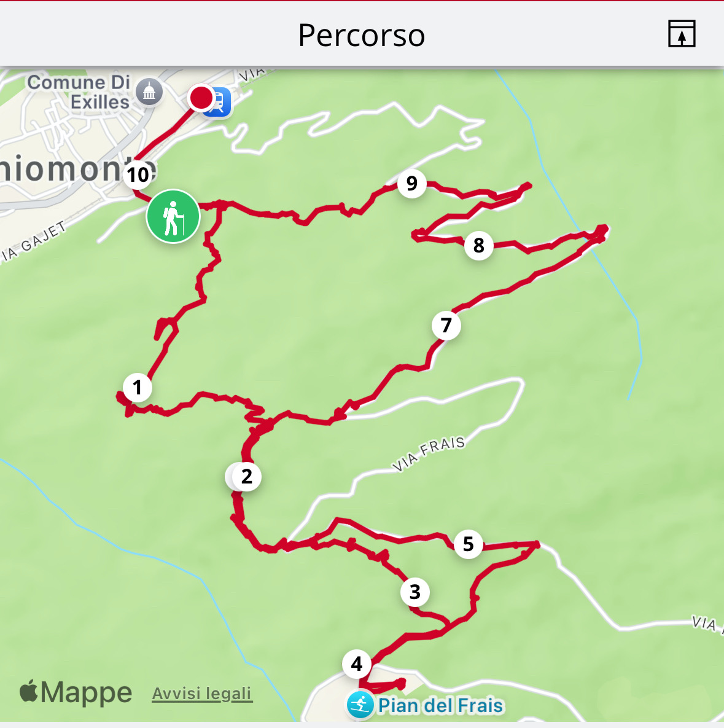Open the Avvisi legali link
Screen dimensions: 724x728
click(x=202, y=694)
